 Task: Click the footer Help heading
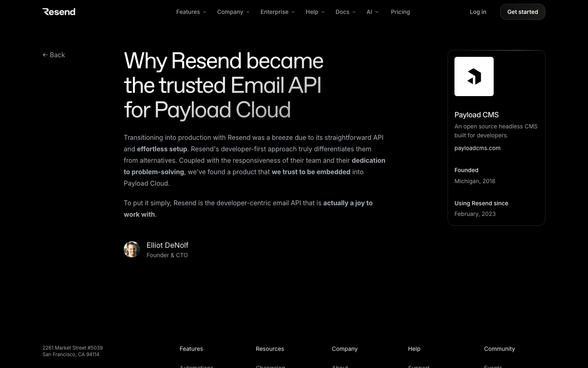point(414,349)
